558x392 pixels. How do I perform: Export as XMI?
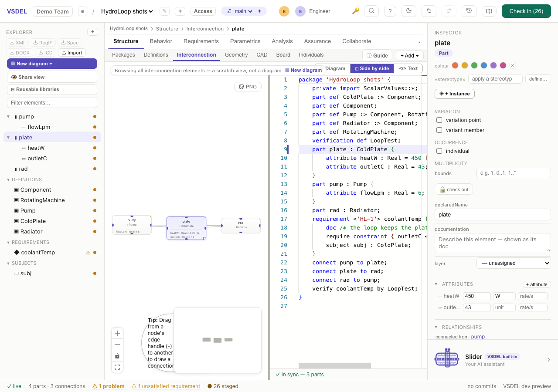click(17, 43)
